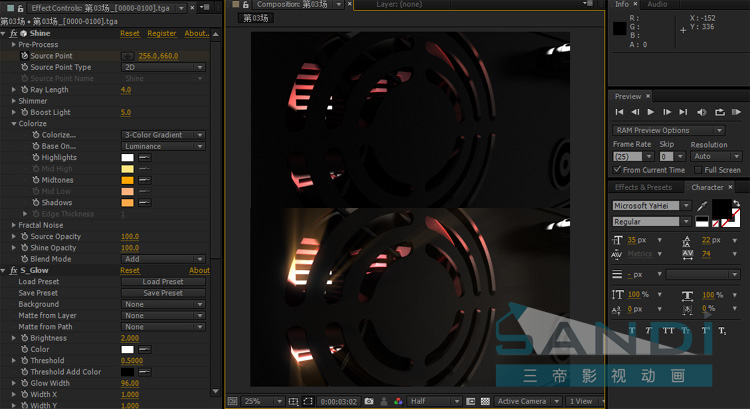Switch to the Effects & Presets tab

pyautogui.click(x=643, y=187)
